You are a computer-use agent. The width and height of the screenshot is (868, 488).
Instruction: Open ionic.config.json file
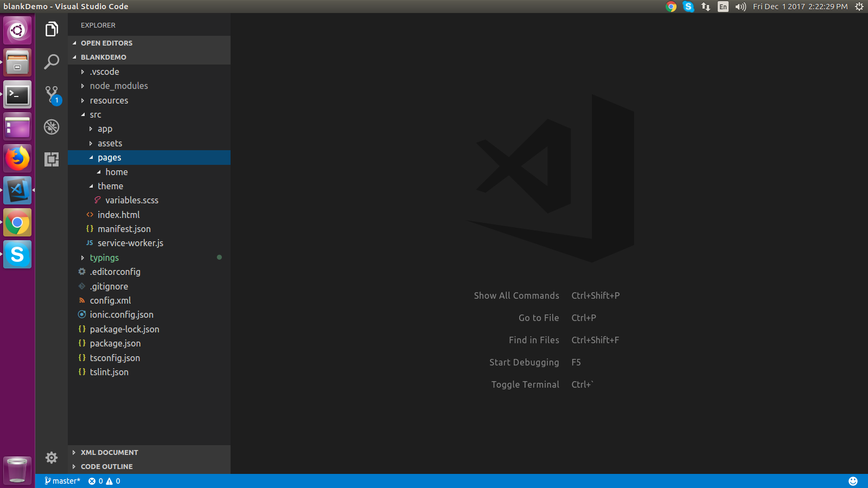click(x=149, y=314)
